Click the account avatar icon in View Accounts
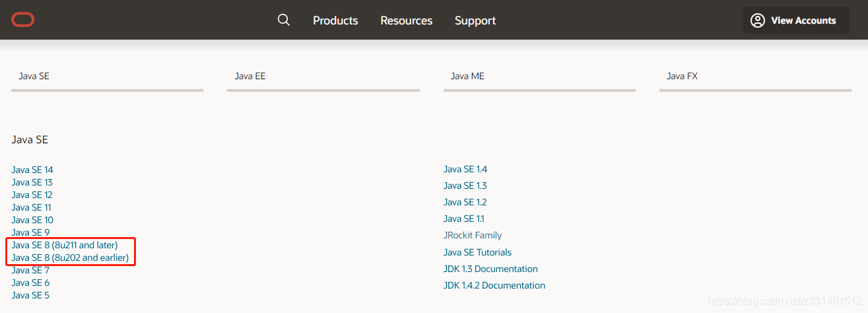Image resolution: width=868 pixels, height=313 pixels. point(758,20)
